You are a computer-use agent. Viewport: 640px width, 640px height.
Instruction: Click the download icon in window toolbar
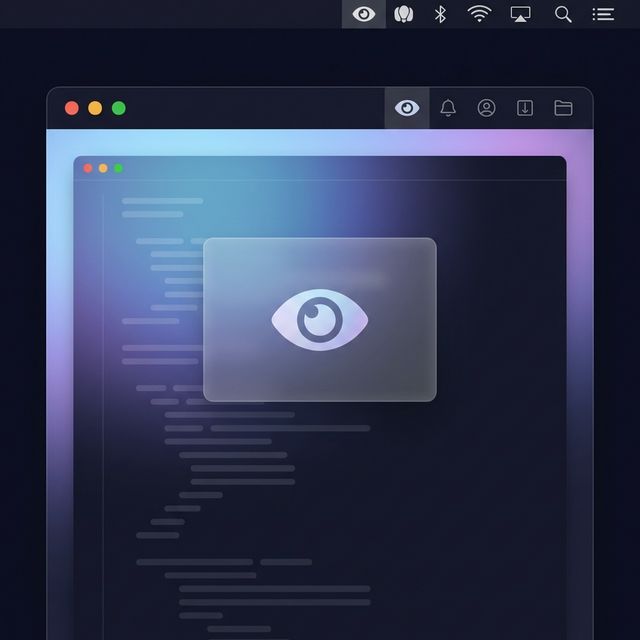click(x=525, y=108)
